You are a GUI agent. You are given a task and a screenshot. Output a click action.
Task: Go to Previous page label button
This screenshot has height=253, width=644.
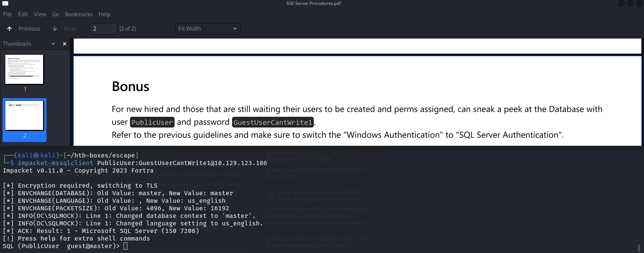coord(29,29)
